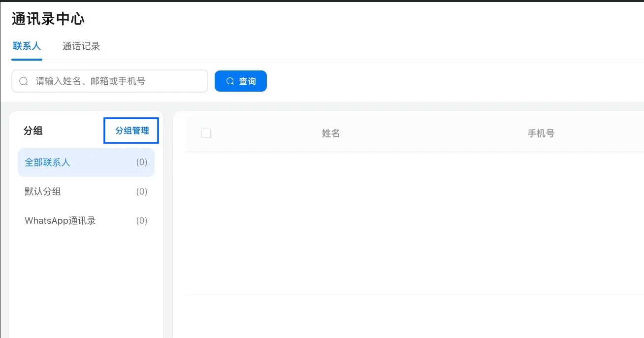Switch to the 联系人 tab

pos(27,46)
